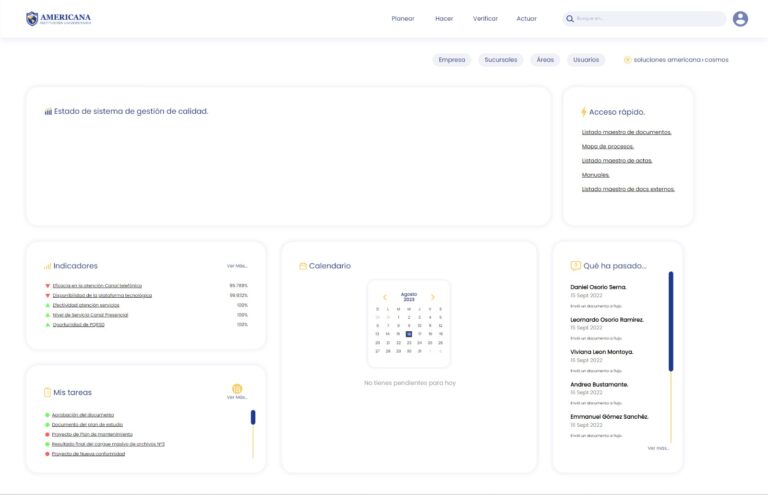Select the Sucursales tab
This screenshot has height=495, width=768.
(501, 60)
